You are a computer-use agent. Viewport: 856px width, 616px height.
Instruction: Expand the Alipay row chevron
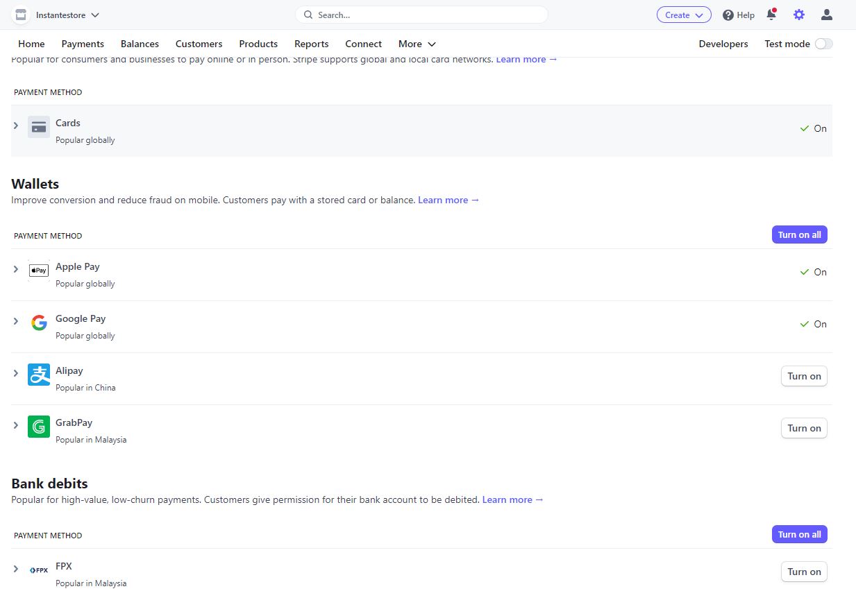pos(16,373)
